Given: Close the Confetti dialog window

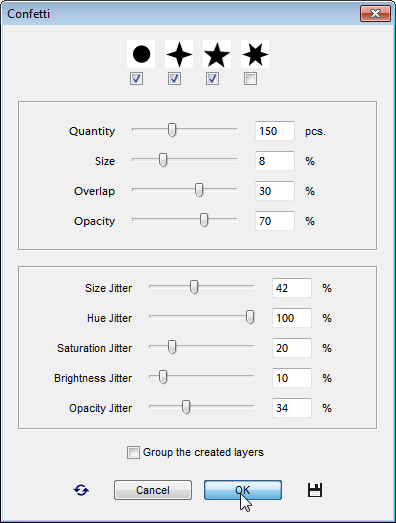Looking at the screenshot, I should click(x=375, y=14).
